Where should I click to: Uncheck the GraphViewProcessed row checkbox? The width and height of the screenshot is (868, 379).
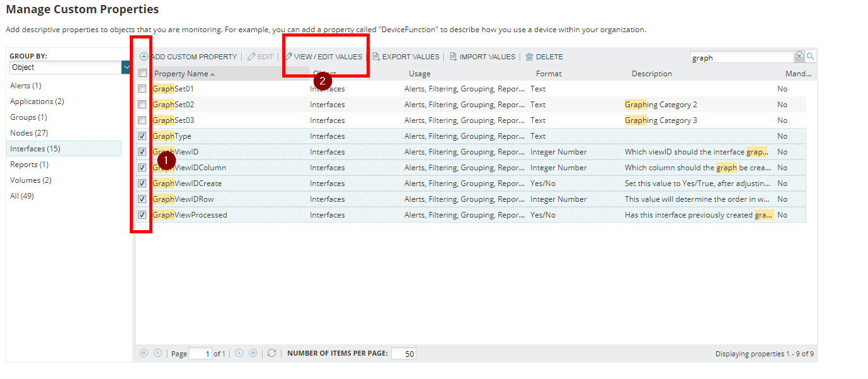pyautogui.click(x=142, y=215)
